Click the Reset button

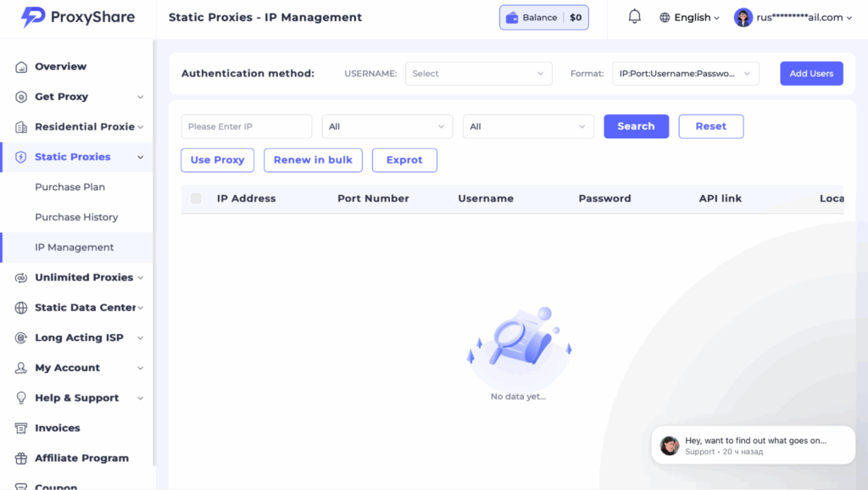[x=711, y=126]
